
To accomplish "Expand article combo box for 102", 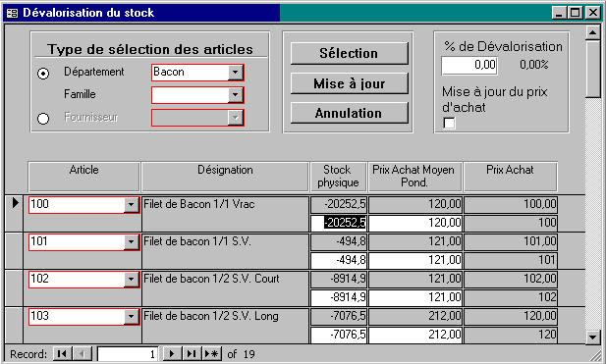I will [x=131, y=279].
